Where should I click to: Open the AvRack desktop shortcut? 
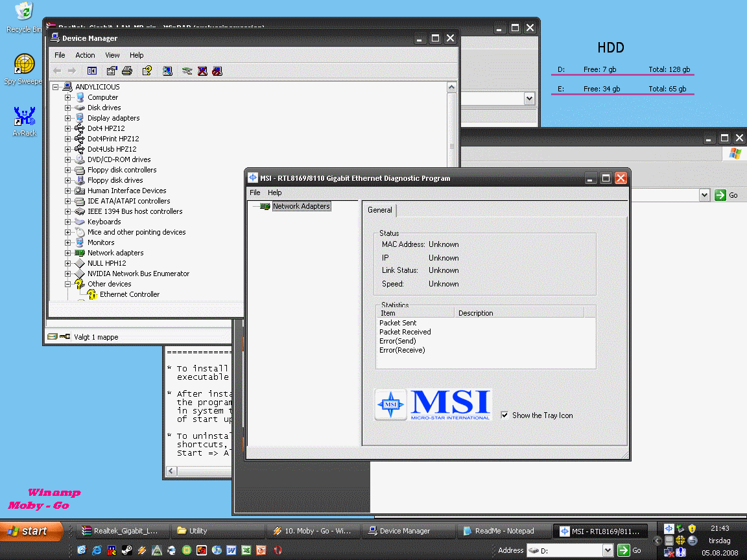(x=24, y=121)
